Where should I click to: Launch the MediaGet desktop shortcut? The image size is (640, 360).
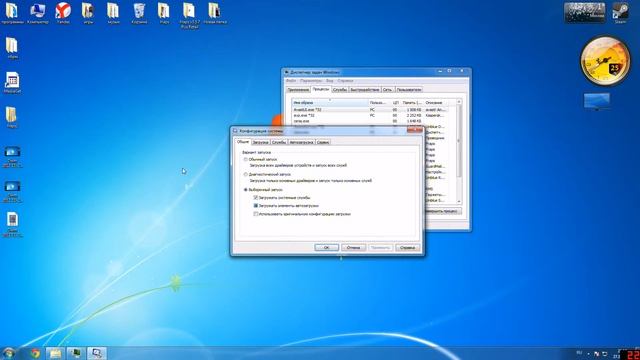point(12,83)
